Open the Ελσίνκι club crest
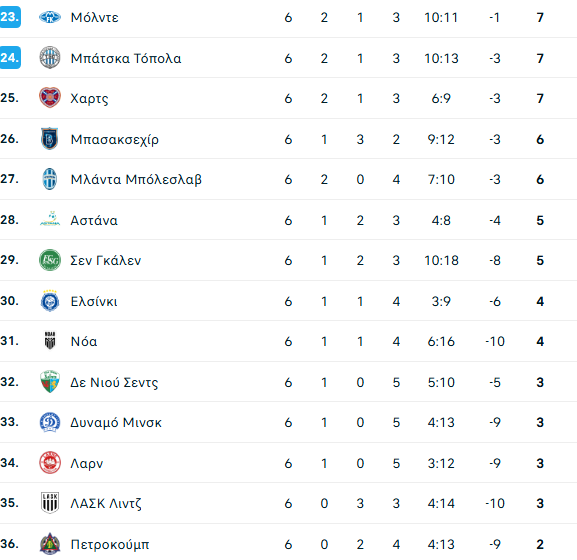The image size is (577, 560). coord(50,301)
